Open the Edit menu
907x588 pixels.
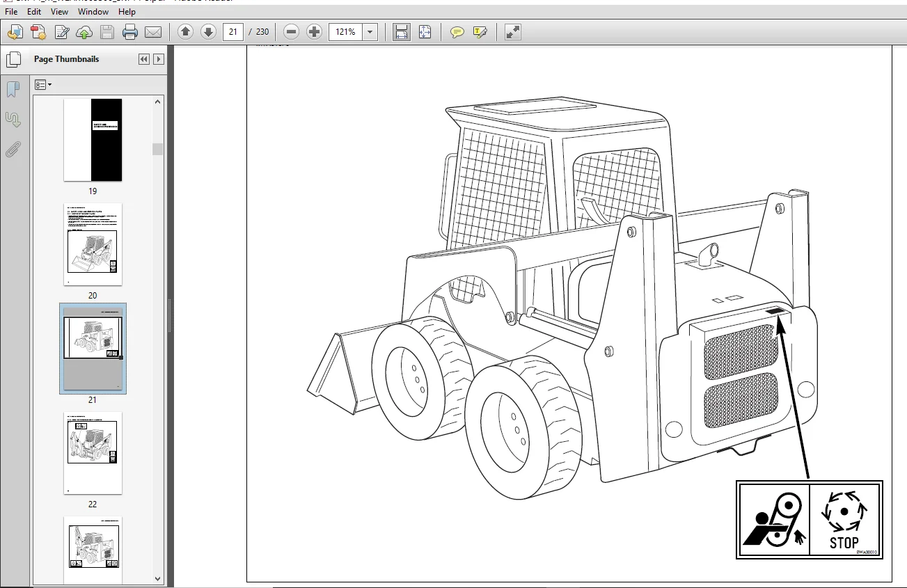tap(34, 12)
